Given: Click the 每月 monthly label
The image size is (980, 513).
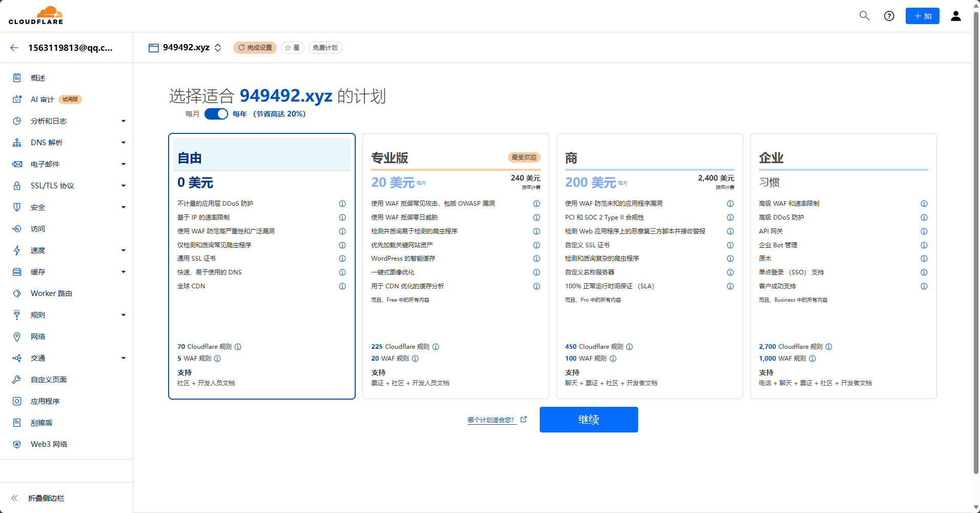Looking at the screenshot, I should pyautogui.click(x=192, y=114).
